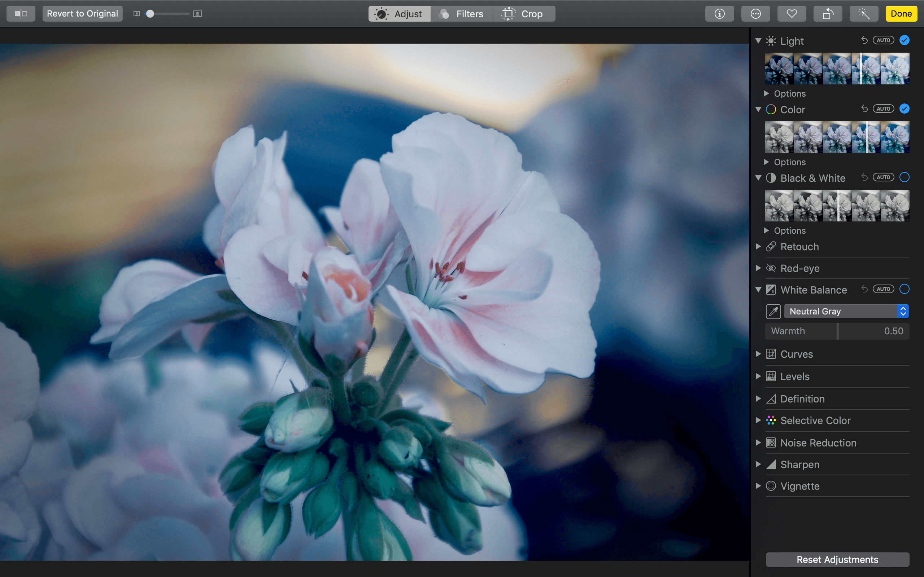924x577 pixels.
Task: Drag the Warmth slider value 0.50
Action: click(838, 331)
